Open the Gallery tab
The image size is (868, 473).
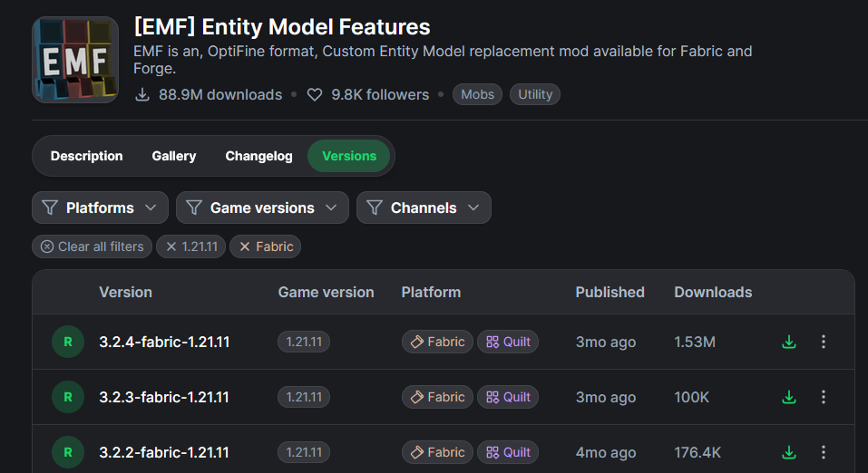[174, 156]
